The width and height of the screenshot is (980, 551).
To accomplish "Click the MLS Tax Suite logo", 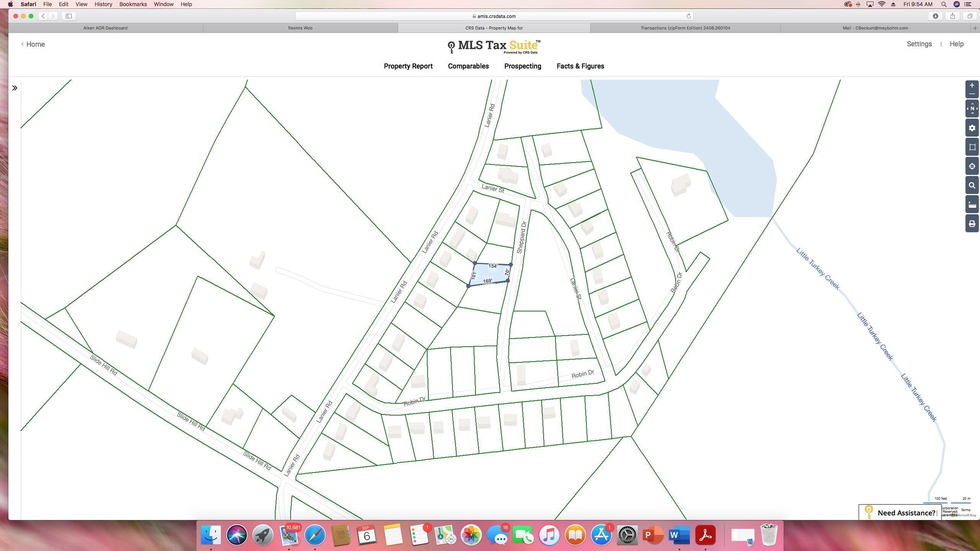I will click(x=494, y=46).
